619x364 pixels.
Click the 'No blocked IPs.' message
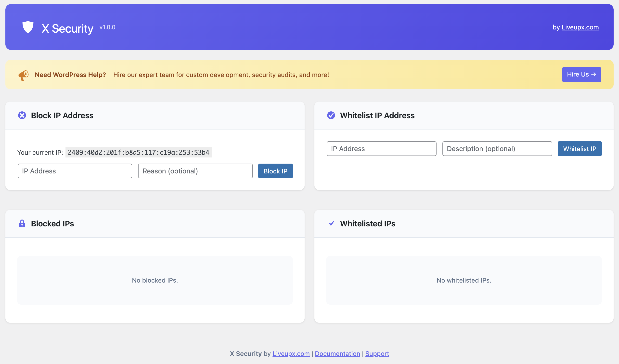tap(155, 280)
